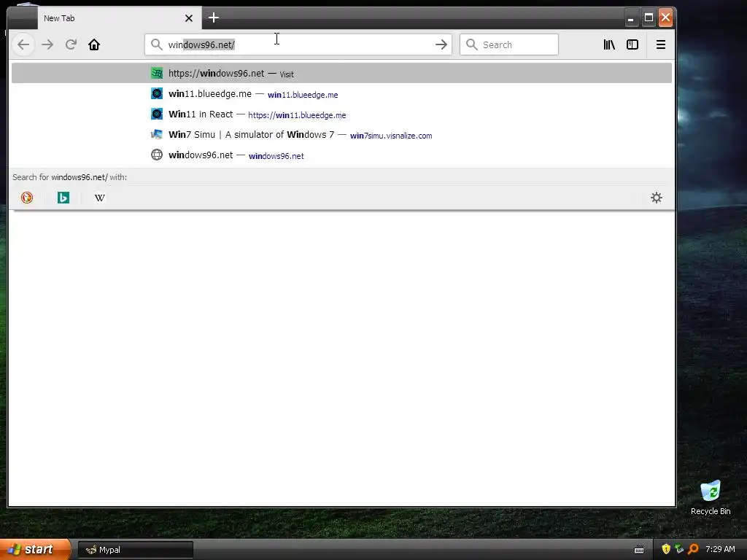Click the win11.blueedge.me favicon
The width and height of the screenshot is (747, 560).
(x=157, y=94)
